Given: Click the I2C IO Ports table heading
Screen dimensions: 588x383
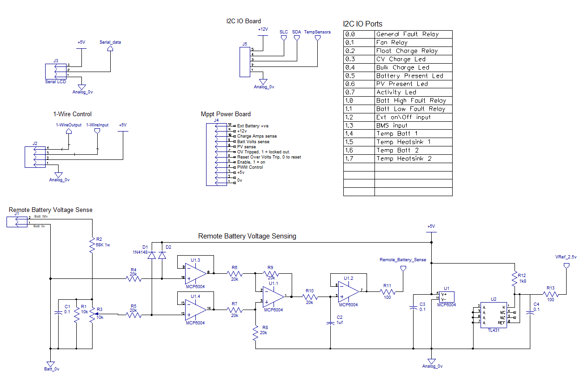Looking at the screenshot, I should point(362,24).
